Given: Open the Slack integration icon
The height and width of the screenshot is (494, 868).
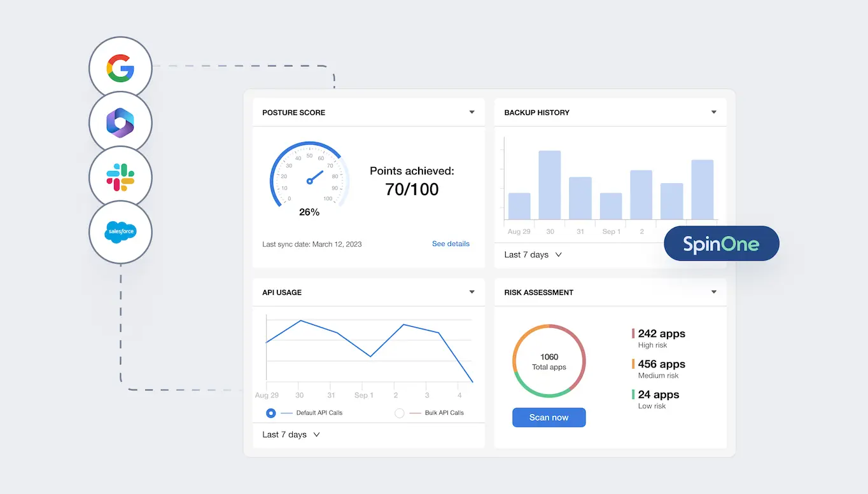Looking at the screenshot, I should (x=120, y=177).
